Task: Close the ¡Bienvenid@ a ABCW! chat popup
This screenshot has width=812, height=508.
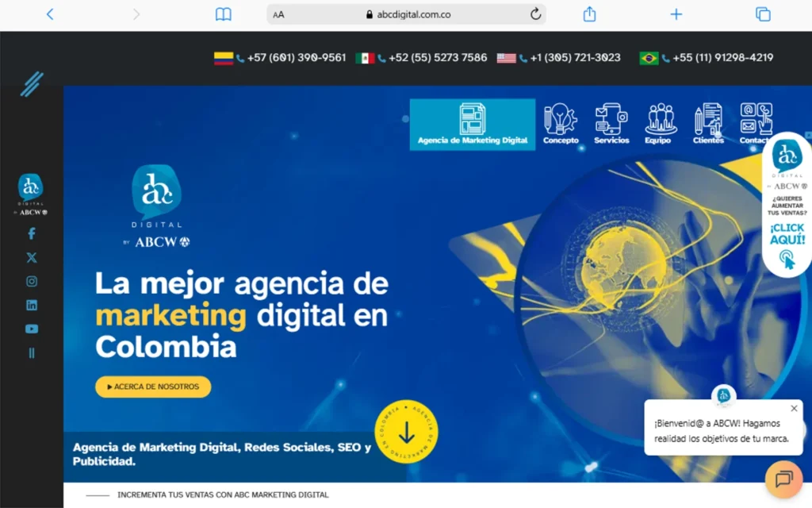Action: pos(794,409)
